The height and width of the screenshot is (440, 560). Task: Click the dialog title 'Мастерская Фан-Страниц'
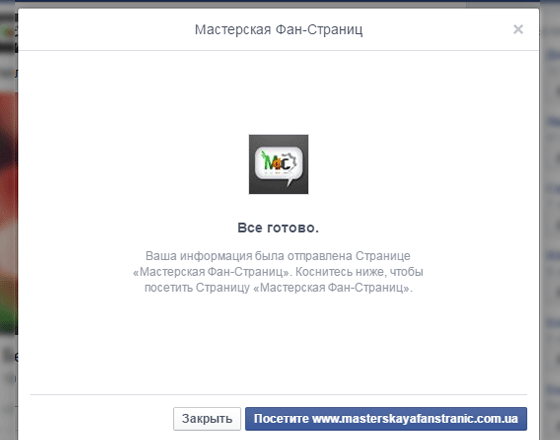click(x=279, y=29)
